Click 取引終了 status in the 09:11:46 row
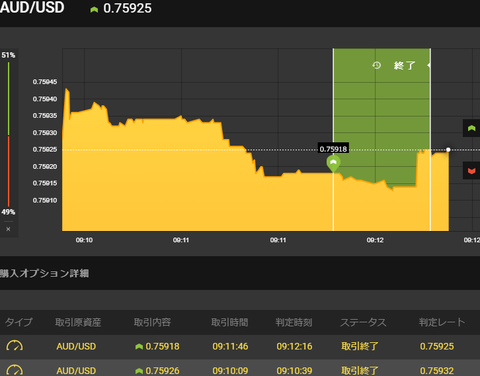The height and width of the screenshot is (376, 480). click(x=360, y=346)
